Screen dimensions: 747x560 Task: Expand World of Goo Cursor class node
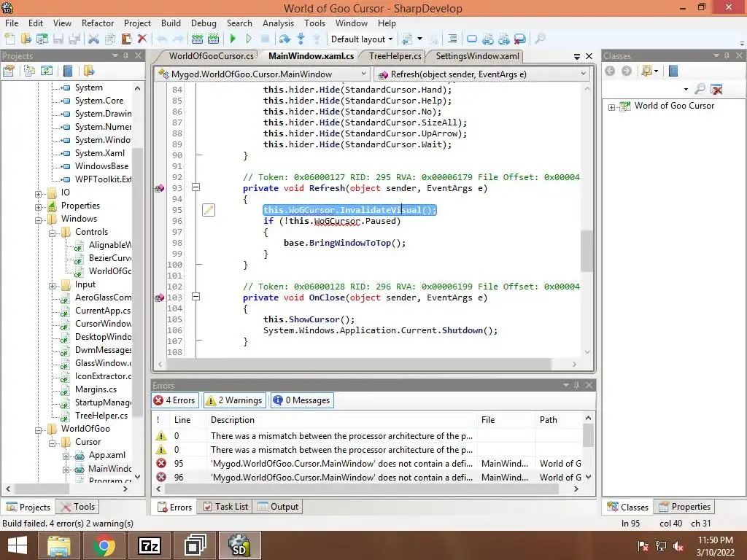point(611,107)
